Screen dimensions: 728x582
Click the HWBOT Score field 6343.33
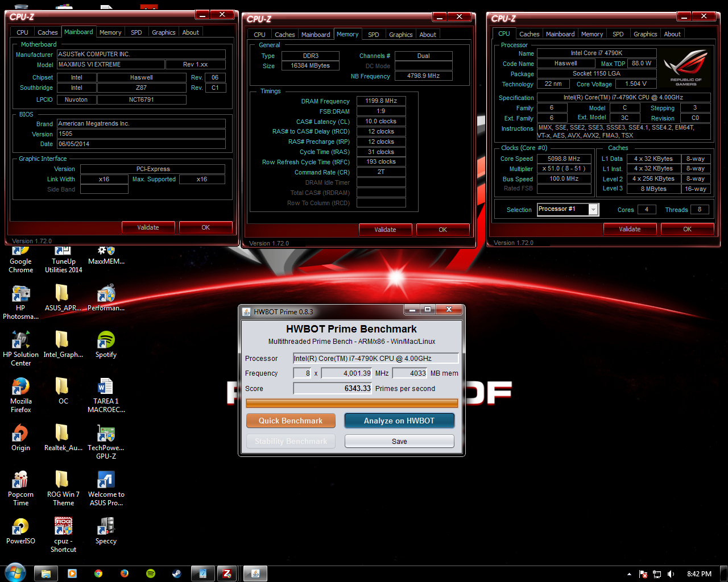[x=333, y=388]
